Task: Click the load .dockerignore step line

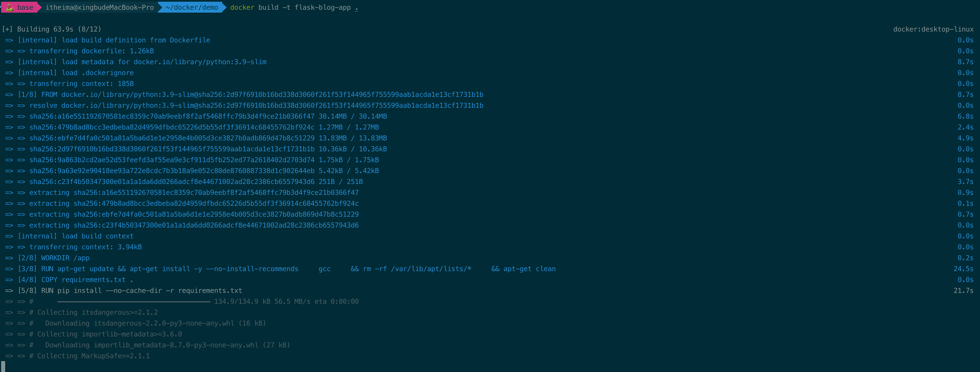Action: [76, 73]
